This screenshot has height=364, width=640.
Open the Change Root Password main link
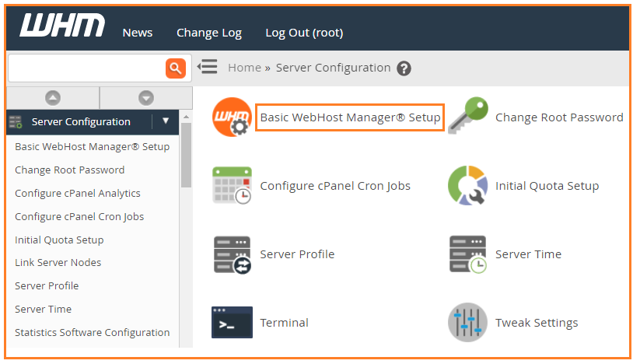click(559, 117)
